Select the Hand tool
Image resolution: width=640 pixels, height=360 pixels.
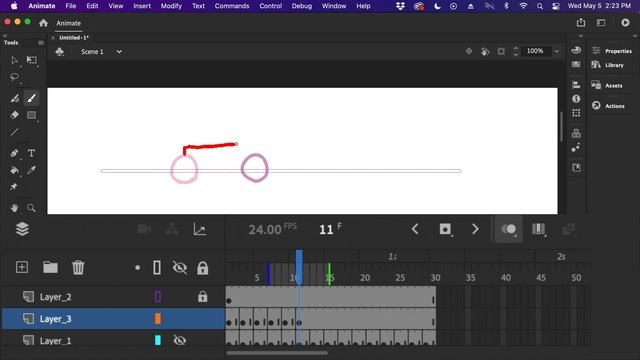14,208
